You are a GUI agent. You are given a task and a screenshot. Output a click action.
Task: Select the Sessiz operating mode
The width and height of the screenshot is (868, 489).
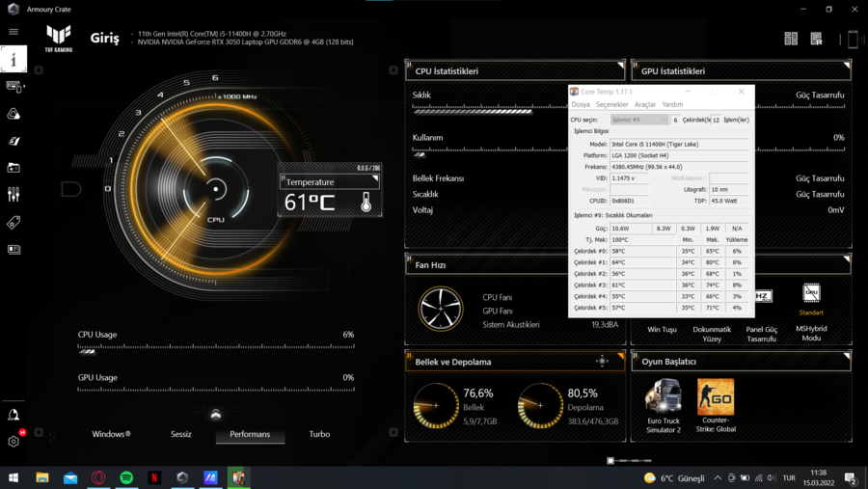pyautogui.click(x=181, y=434)
